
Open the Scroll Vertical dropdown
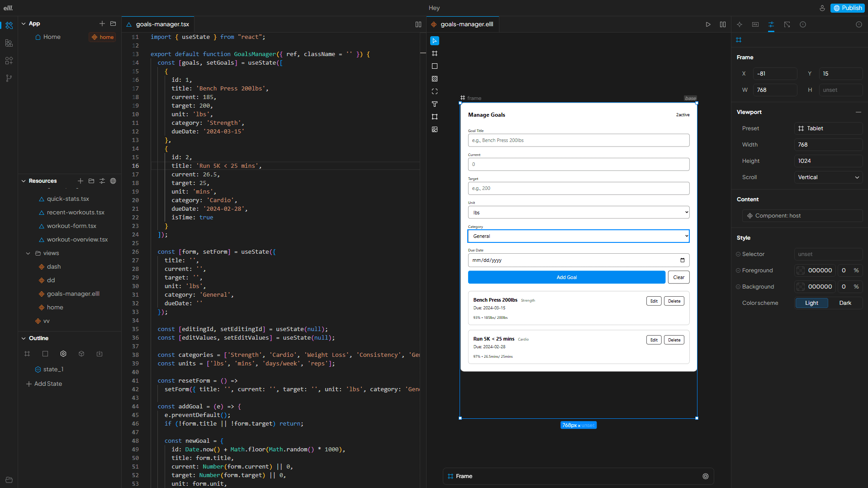[828, 177]
